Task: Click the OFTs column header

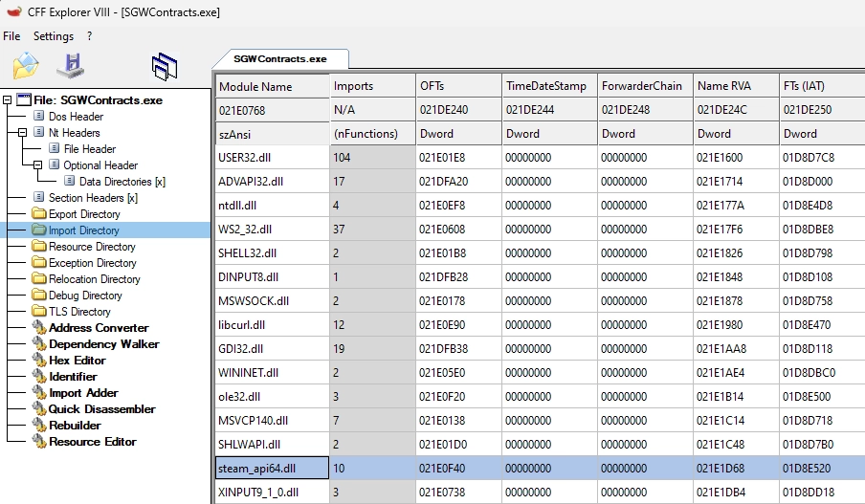Action: pyautogui.click(x=459, y=86)
